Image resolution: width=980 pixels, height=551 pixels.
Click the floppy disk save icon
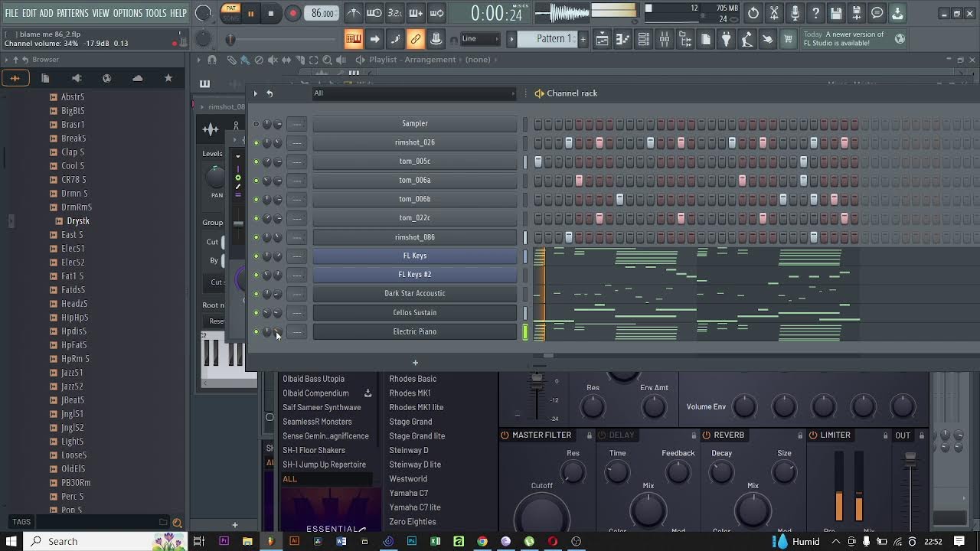(836, 13)
